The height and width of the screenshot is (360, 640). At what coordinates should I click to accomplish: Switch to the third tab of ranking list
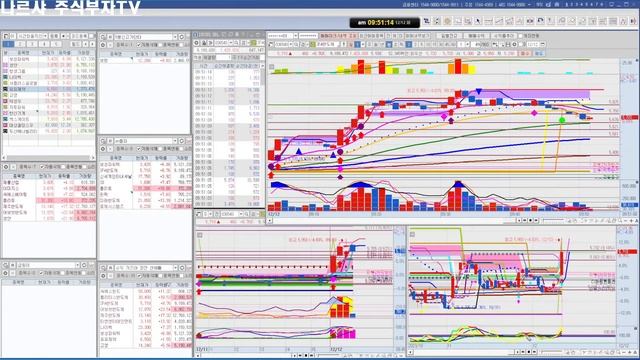click(32, 44)
